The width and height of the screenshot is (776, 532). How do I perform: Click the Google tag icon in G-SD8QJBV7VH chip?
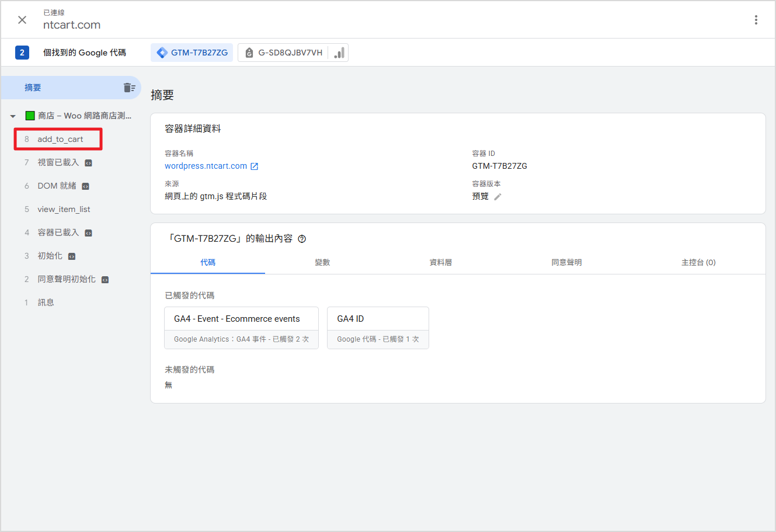tap(249, 53)
